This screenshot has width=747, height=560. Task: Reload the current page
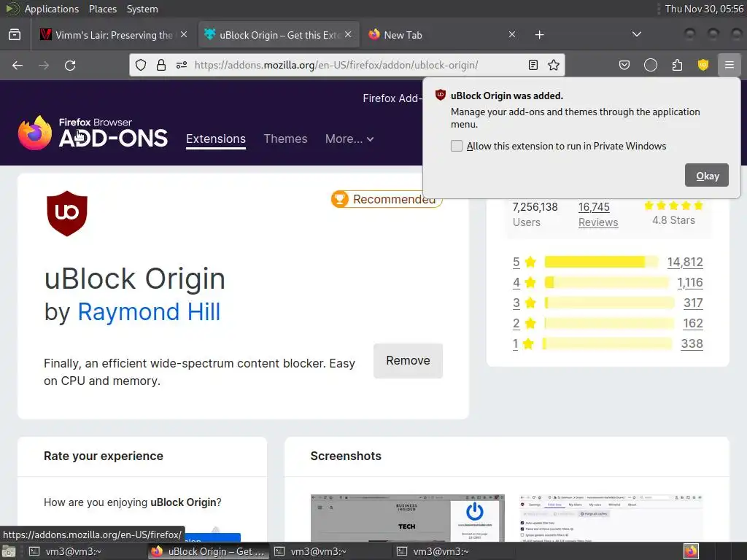70,65
